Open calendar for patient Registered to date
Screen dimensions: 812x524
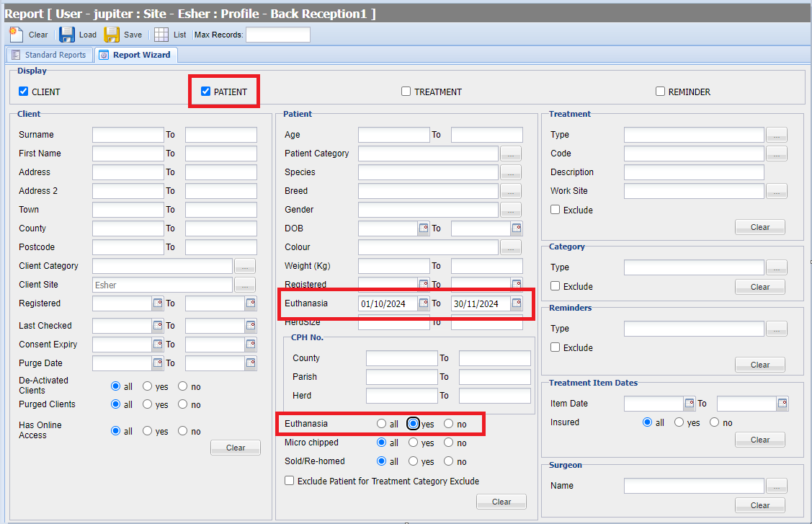click(x=517, y=283)
